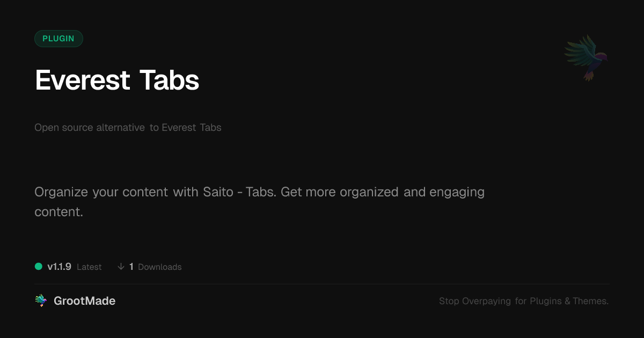Click the download count number 1
The image size is (644, 338).
point(131,267)
